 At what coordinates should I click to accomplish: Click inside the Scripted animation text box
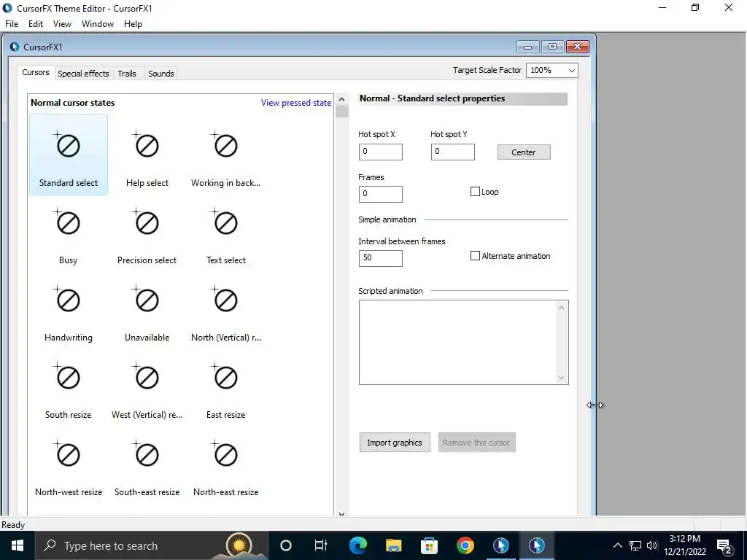click(x=458, y=343)
